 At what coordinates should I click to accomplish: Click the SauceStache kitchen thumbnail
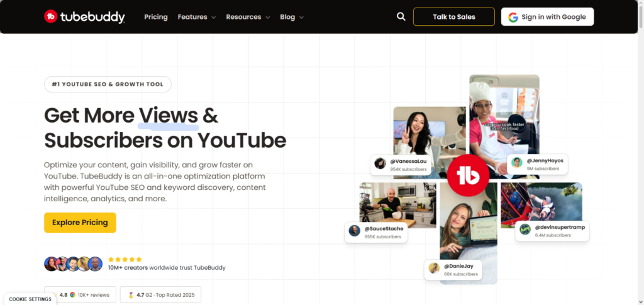click(x=397, y=205)
